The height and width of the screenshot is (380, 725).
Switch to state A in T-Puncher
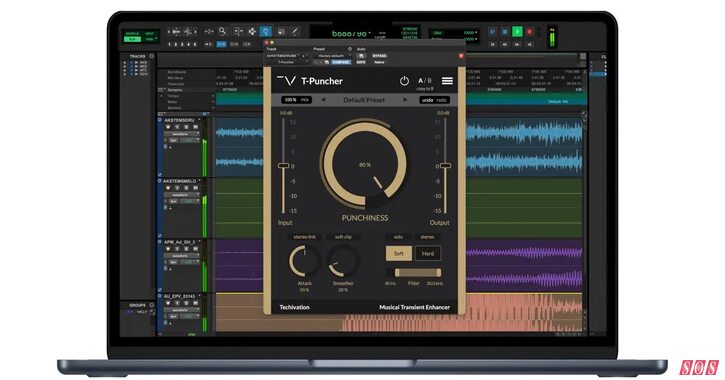click(421, 80)
